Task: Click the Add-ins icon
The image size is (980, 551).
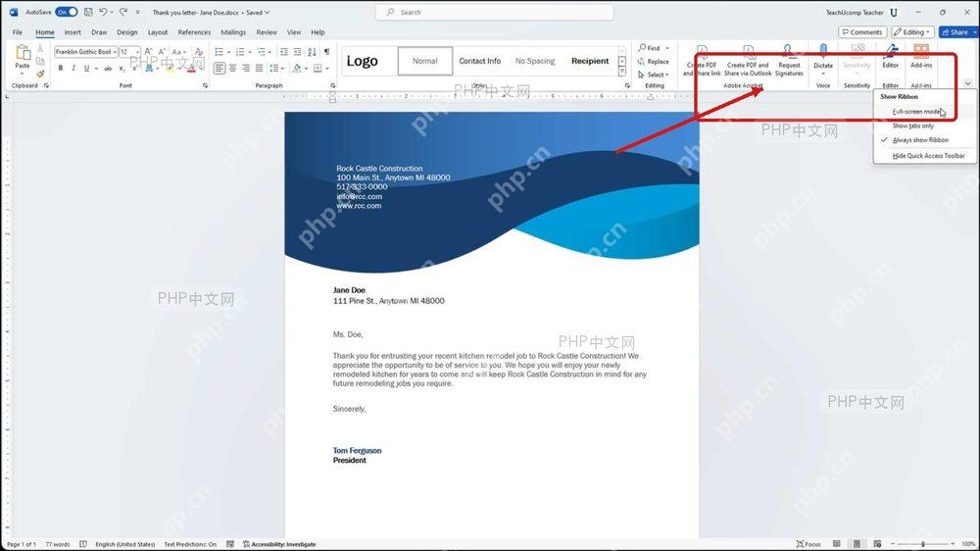Action: coord(921,53)
